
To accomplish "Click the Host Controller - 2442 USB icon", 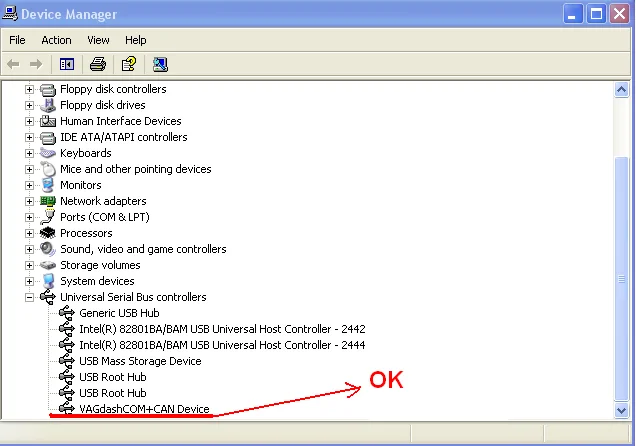I will (67, 329).
